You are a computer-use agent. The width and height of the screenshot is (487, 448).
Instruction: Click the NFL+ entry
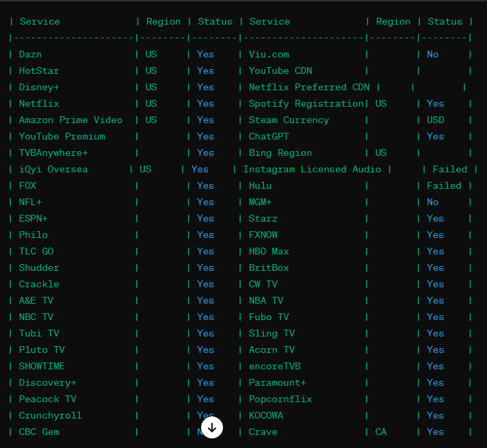[x=30, y=202]
